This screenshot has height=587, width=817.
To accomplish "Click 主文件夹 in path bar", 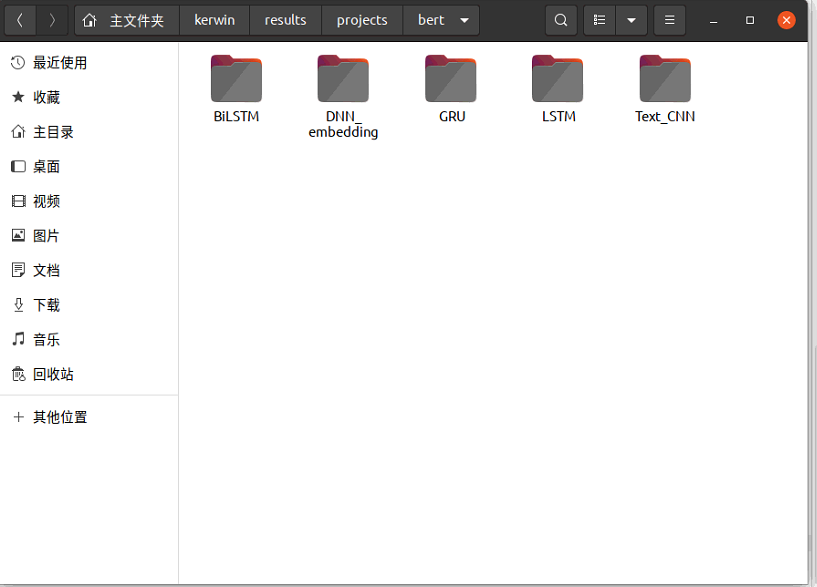I will (x=137, y=20).
